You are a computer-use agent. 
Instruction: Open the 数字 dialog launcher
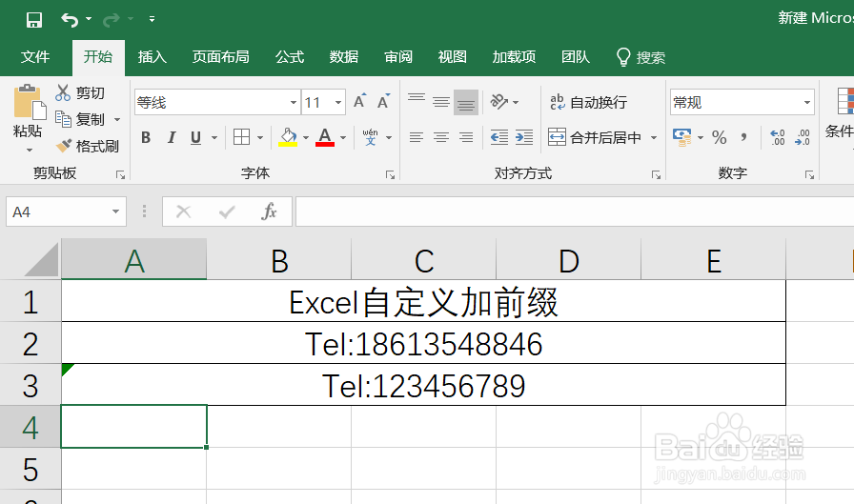pos(809,174)
